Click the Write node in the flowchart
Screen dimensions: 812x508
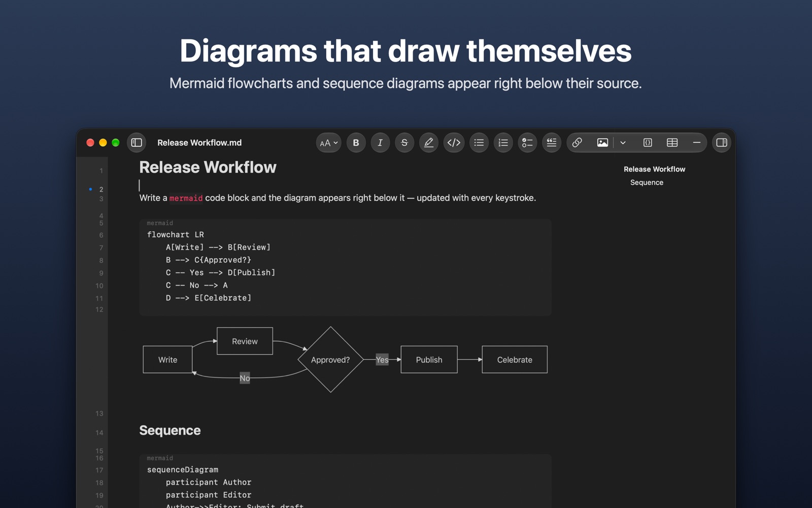tap(167, 360)
